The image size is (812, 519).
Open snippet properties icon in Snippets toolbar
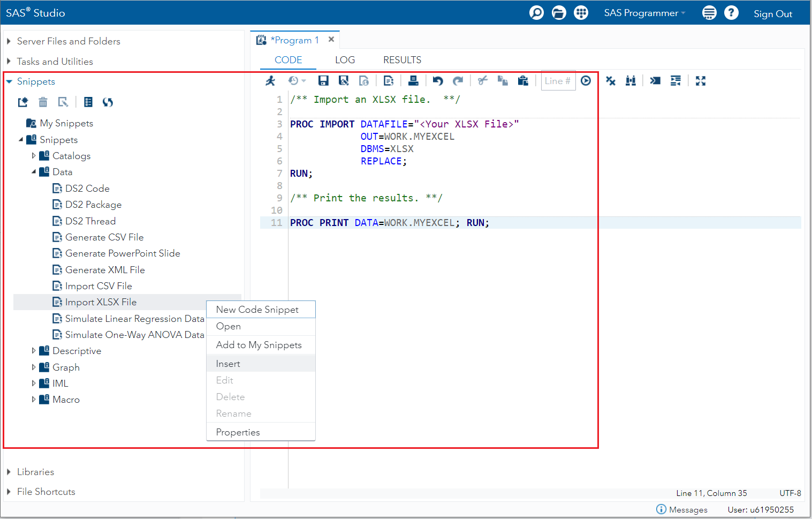(89, 102)
